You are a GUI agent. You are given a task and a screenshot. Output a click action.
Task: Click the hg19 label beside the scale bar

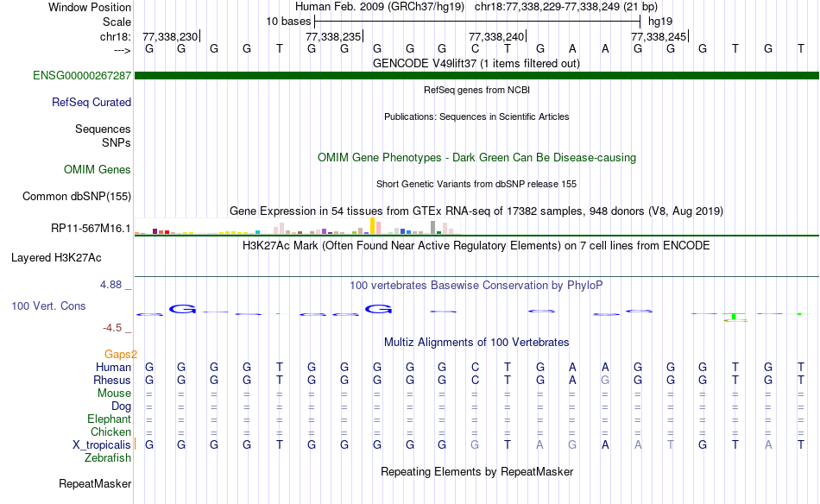click(660, 22)
